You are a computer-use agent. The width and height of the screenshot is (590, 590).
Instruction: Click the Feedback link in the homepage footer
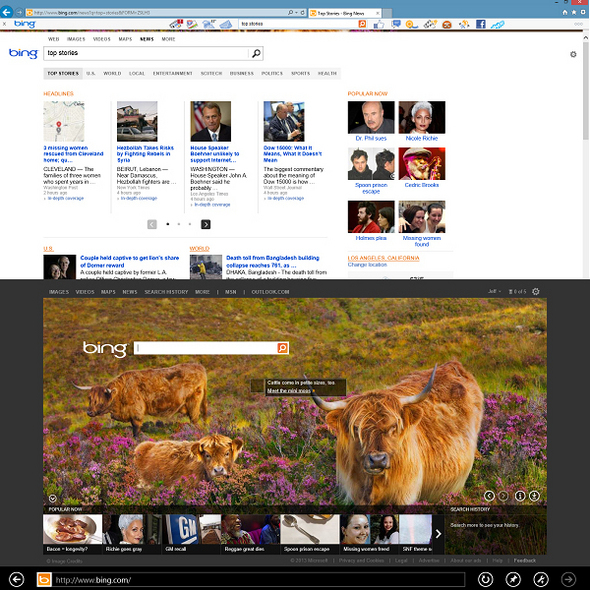[525, 561]
